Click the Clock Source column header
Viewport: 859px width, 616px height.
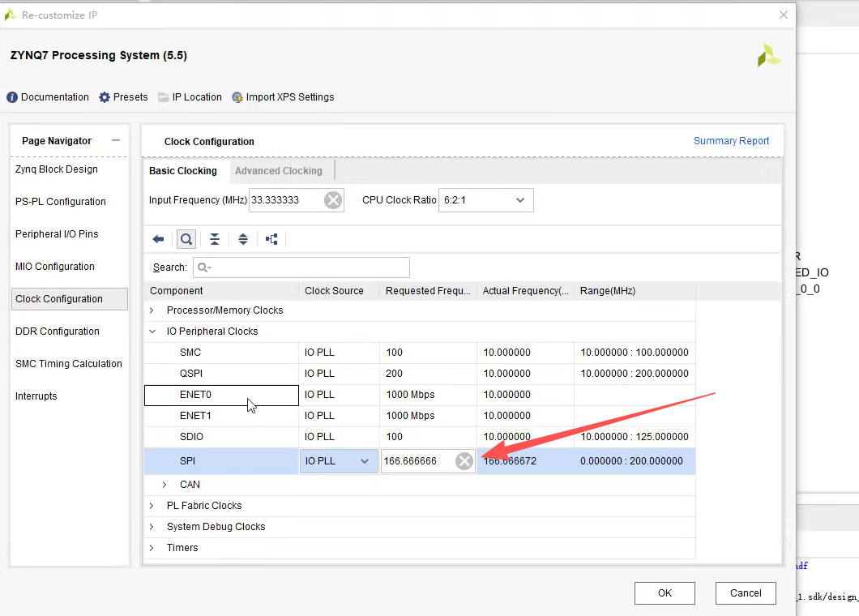point(339,290)
